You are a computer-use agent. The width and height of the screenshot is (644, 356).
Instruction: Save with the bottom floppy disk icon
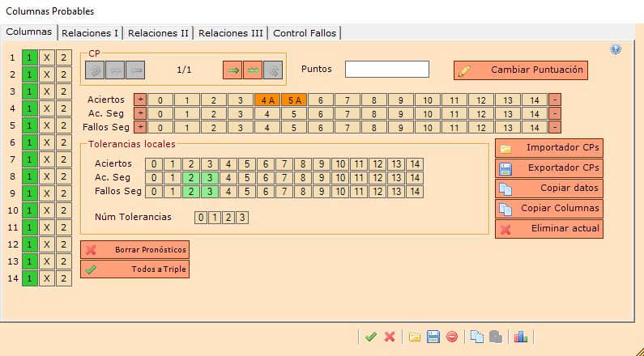tap(433, 337)
